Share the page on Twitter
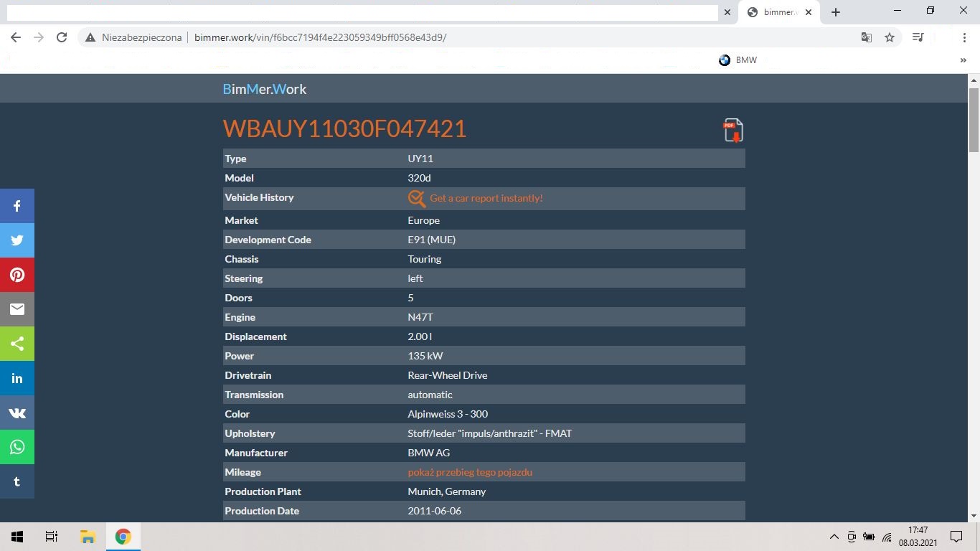 (x=17, y=240)
